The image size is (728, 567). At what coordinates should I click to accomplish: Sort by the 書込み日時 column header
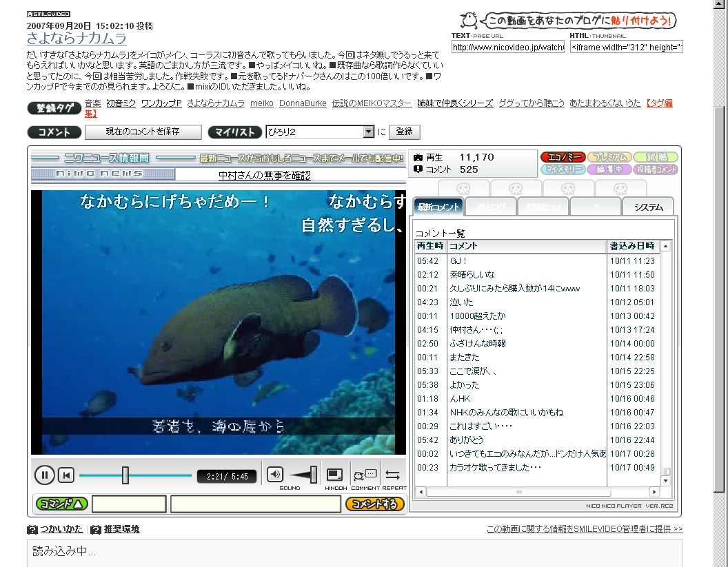tap(632, 246)
